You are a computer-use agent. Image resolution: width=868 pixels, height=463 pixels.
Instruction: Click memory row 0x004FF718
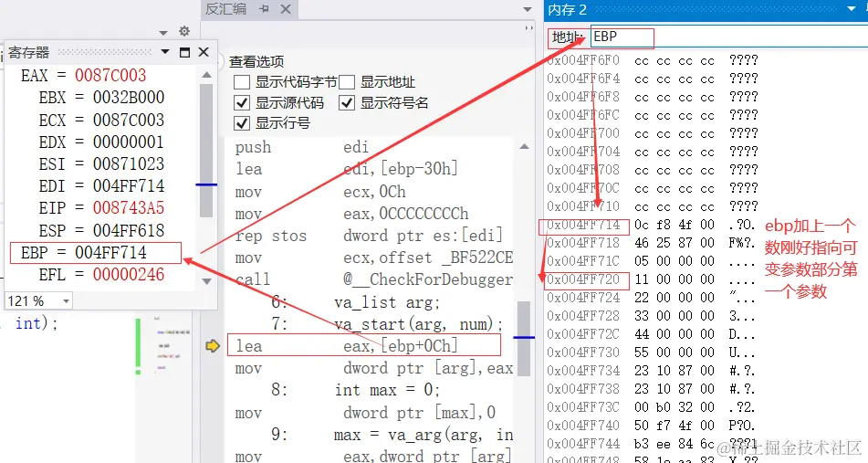tap(652, 243)
